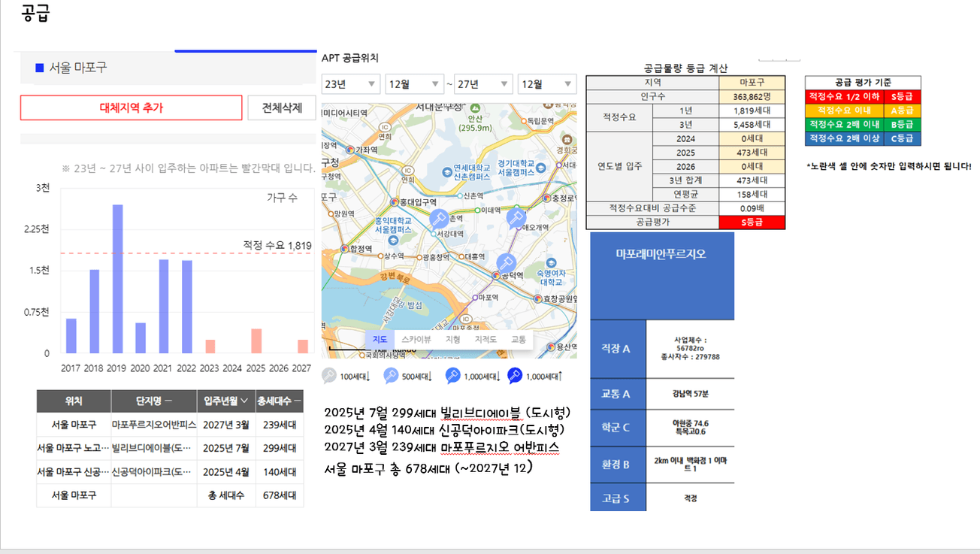Click the 2025 입주 cell 473세대
This screenshot has width=980, height=554.
(752, 153)
